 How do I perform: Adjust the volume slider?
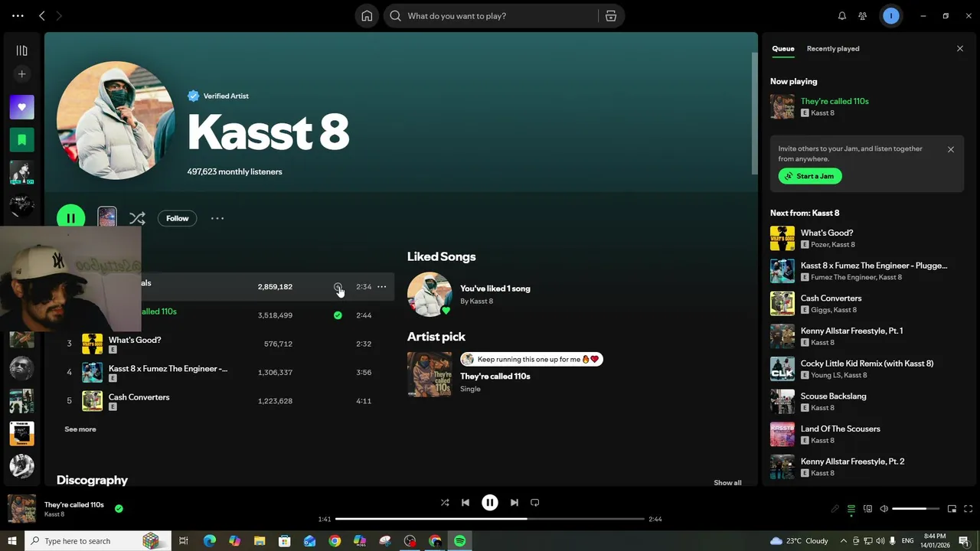point(916,509)
